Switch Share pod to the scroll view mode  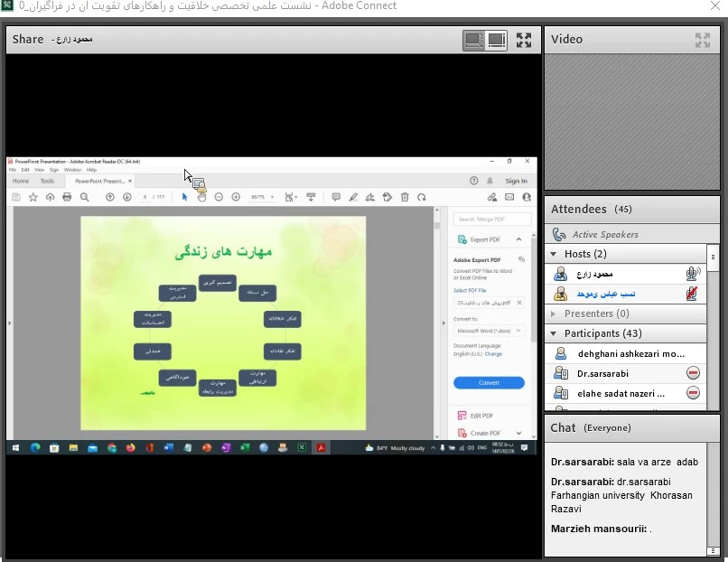tap(496, 40)
